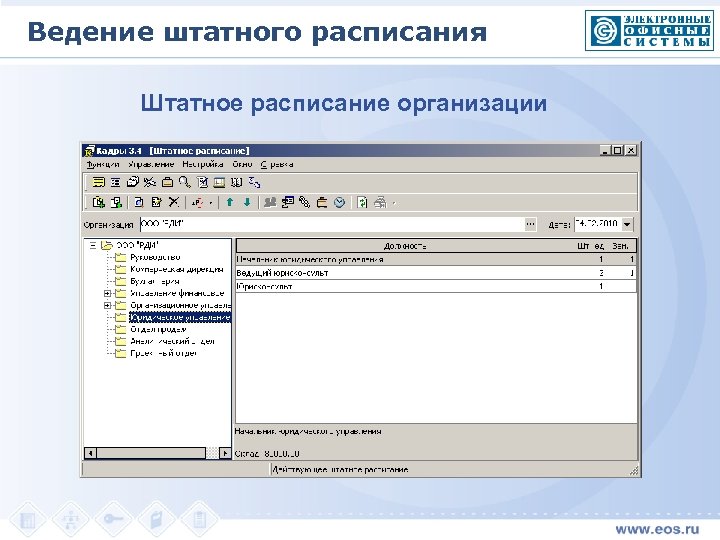Click the Дата value field

[x=598, y=224]
